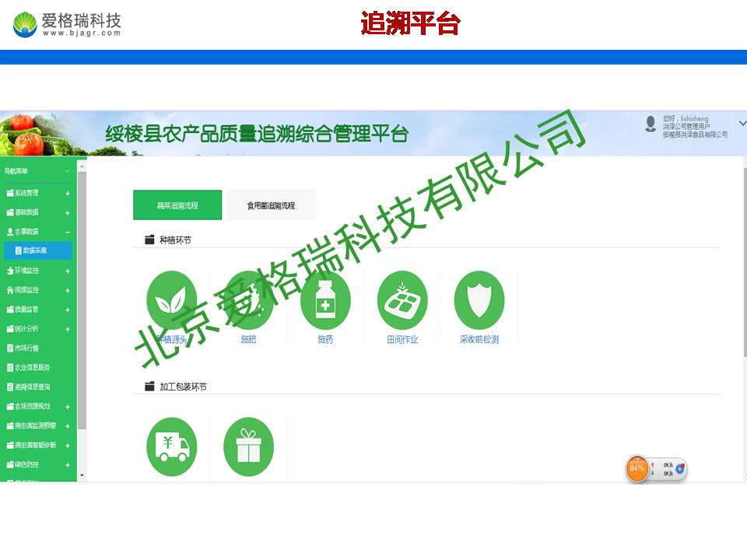747x560 pixels.
Task: Expand the 统计分析 menu with its plus
Action: coord(68,329)
